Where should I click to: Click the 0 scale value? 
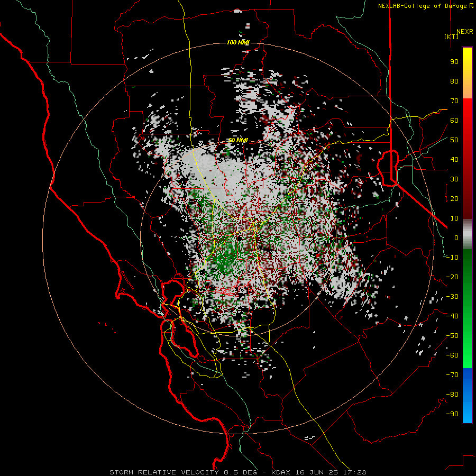[x=456, y=237]
